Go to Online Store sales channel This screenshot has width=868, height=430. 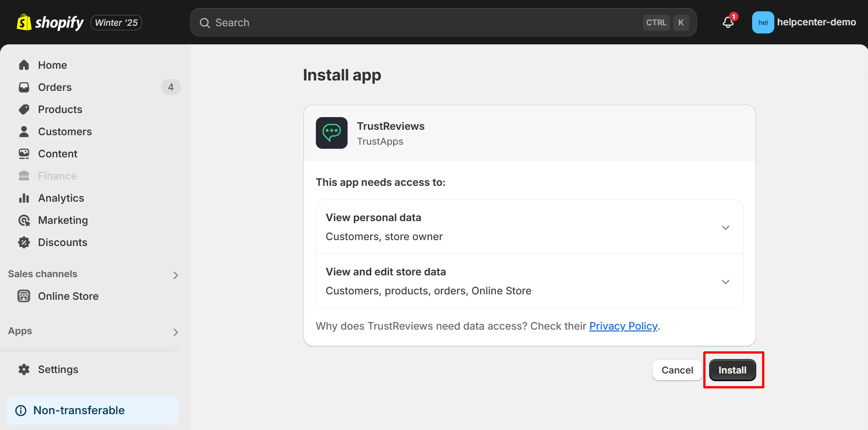[68, 296]
